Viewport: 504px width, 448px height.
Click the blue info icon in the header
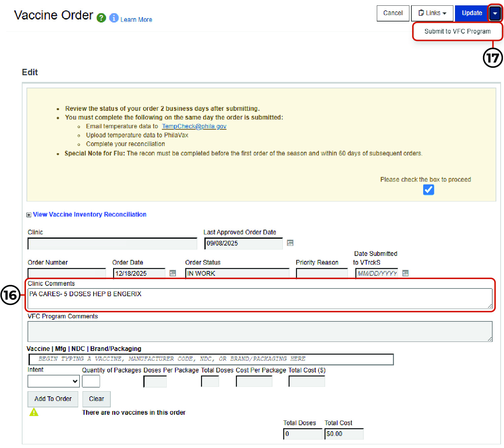coord(114,17)
